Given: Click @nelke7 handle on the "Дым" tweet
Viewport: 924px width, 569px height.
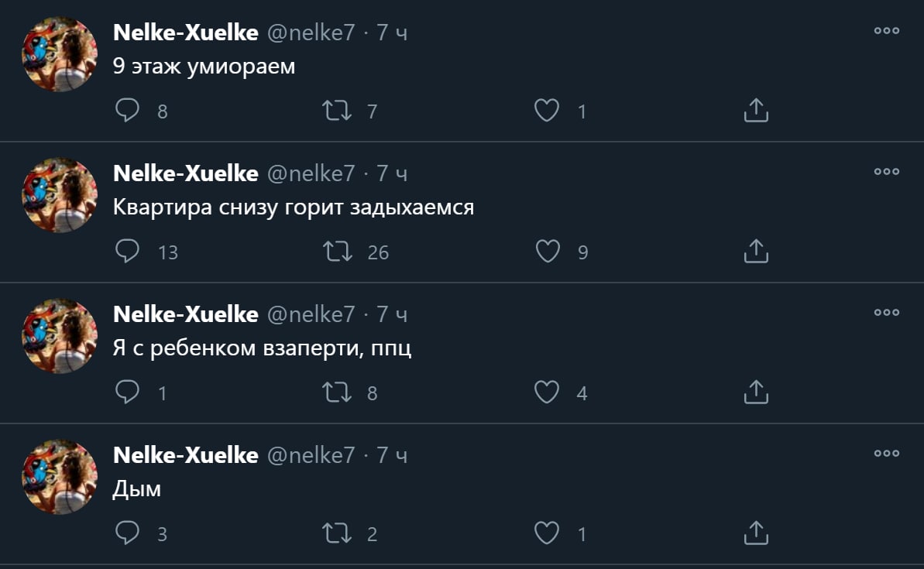Looking at the screenshot, I should tap(311, 455).
